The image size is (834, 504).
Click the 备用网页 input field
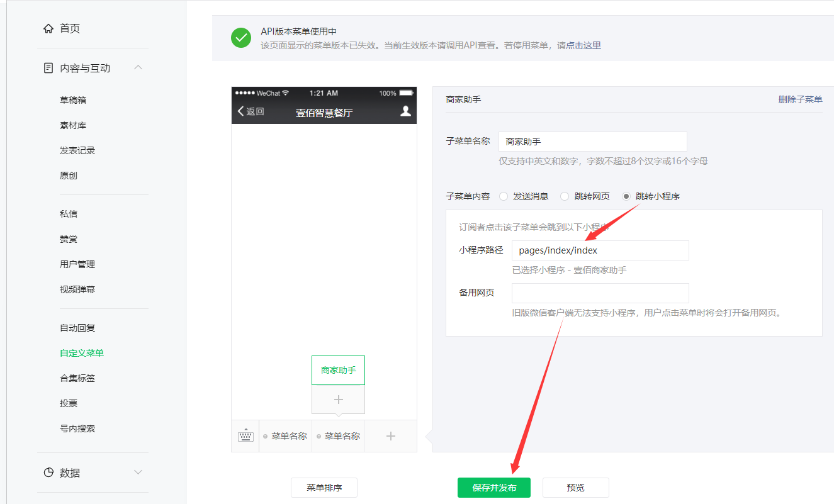[600, 293]
